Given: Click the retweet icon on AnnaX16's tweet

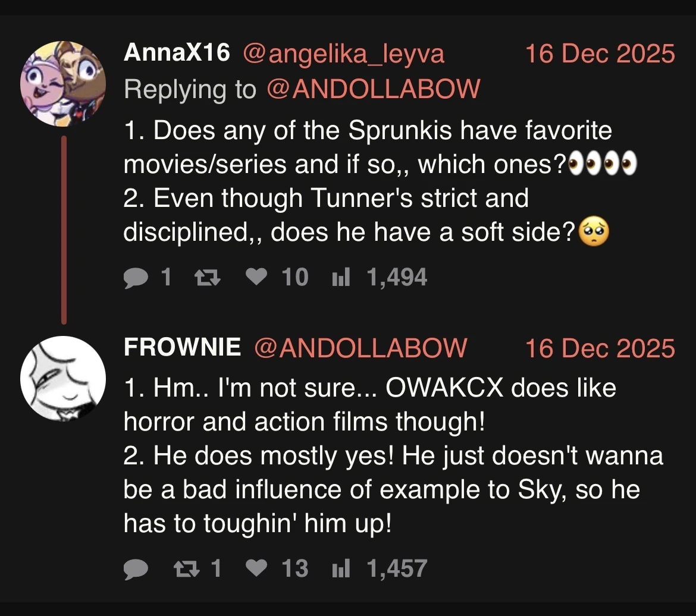Looking at the screenshot, I should [208, 277].
